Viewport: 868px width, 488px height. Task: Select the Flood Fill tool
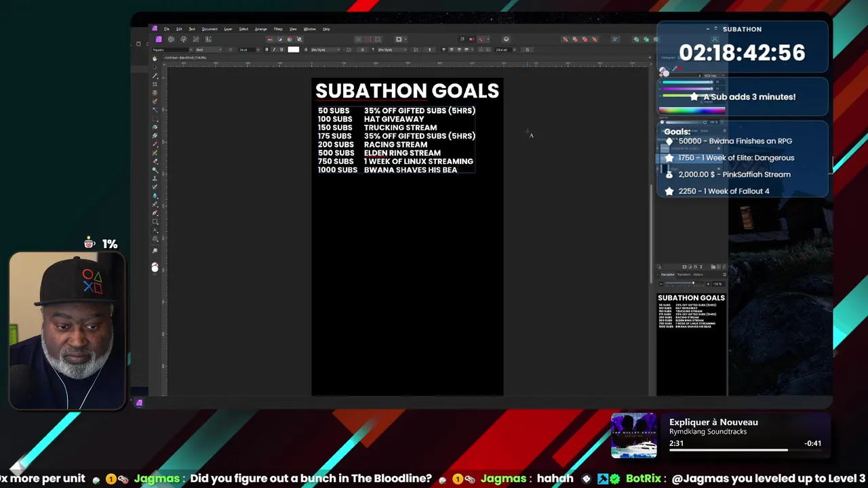pyautogui.click(x=155, y=127)
